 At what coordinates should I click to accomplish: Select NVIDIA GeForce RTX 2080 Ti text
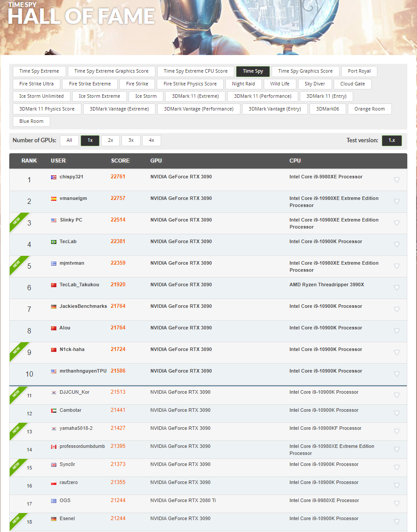click(183, 501)
